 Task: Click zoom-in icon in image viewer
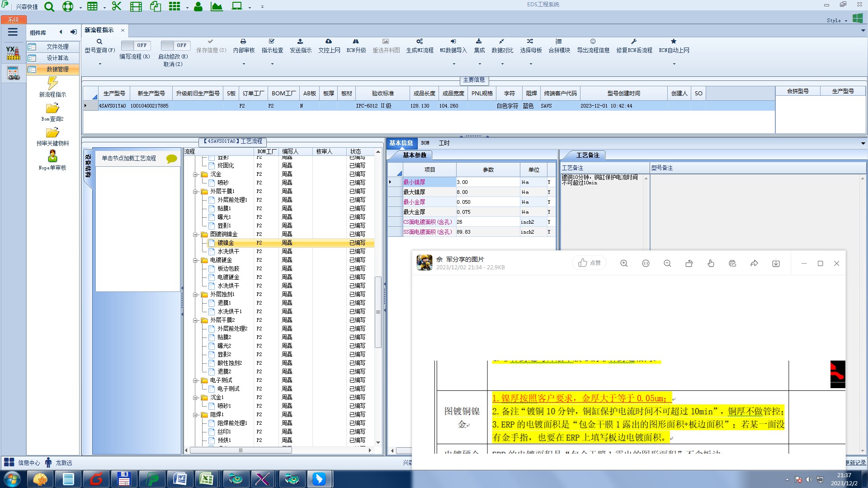coord(624,263)
